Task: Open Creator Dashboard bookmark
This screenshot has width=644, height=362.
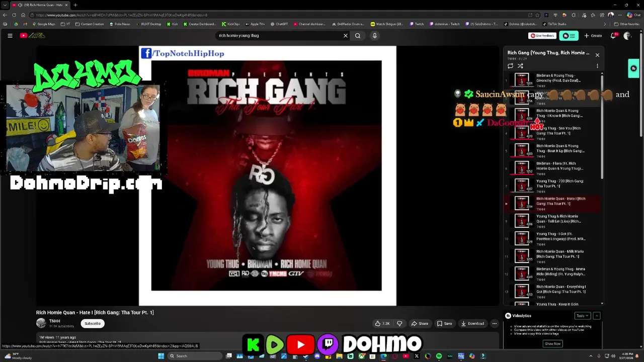Action: (200, 24)
